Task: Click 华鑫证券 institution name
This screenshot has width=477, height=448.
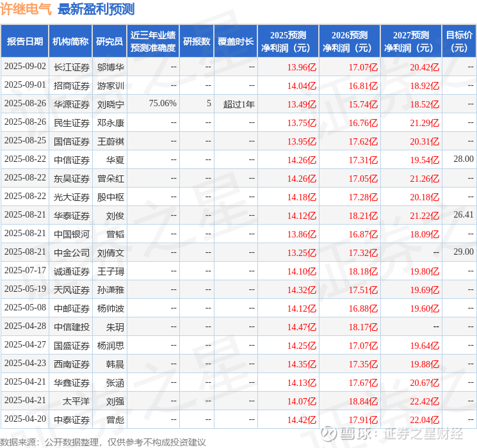Action: coord(72,383)
